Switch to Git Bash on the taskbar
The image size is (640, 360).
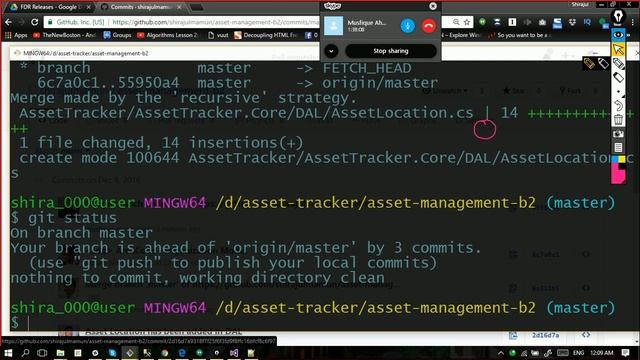[x=130, y=353]
